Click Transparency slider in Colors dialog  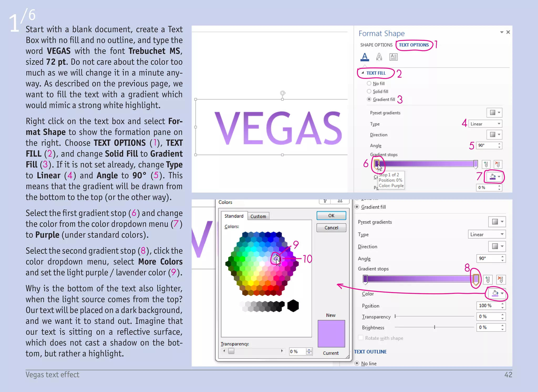pos(253,351)
